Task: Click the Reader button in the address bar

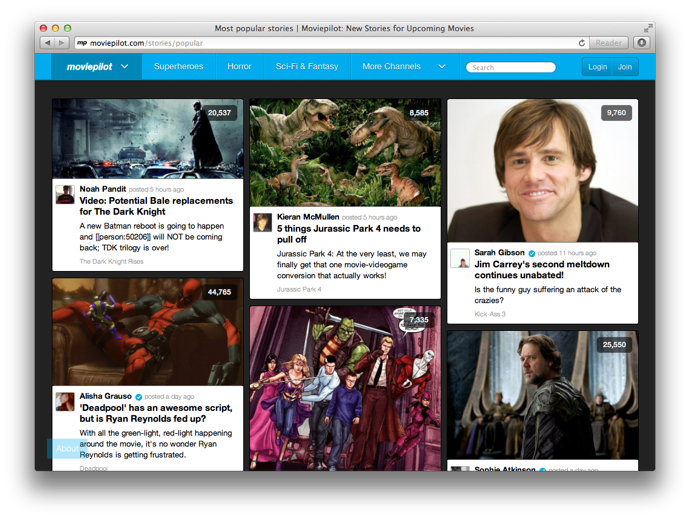Action: tap(608, 43)
